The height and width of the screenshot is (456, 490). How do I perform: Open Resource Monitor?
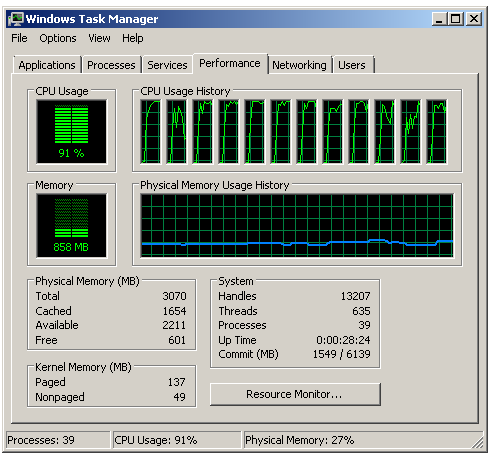pos(295,394)
